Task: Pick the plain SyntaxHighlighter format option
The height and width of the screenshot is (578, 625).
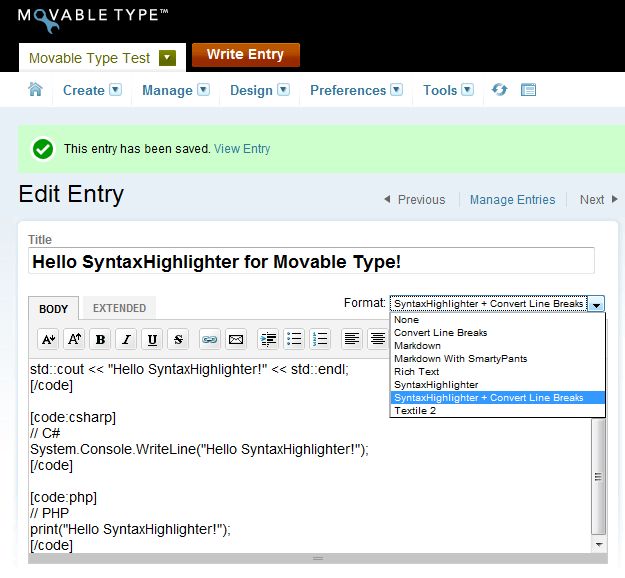Action: [497, 385]
